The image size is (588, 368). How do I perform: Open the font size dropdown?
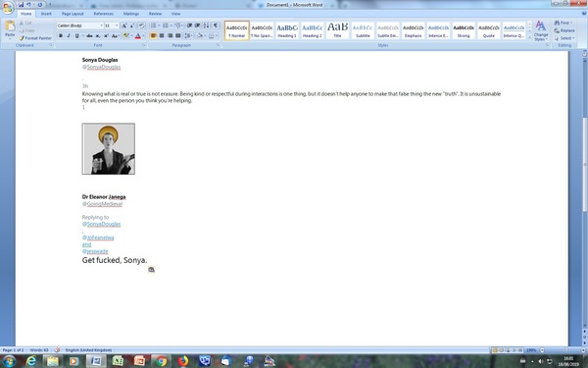117,26
